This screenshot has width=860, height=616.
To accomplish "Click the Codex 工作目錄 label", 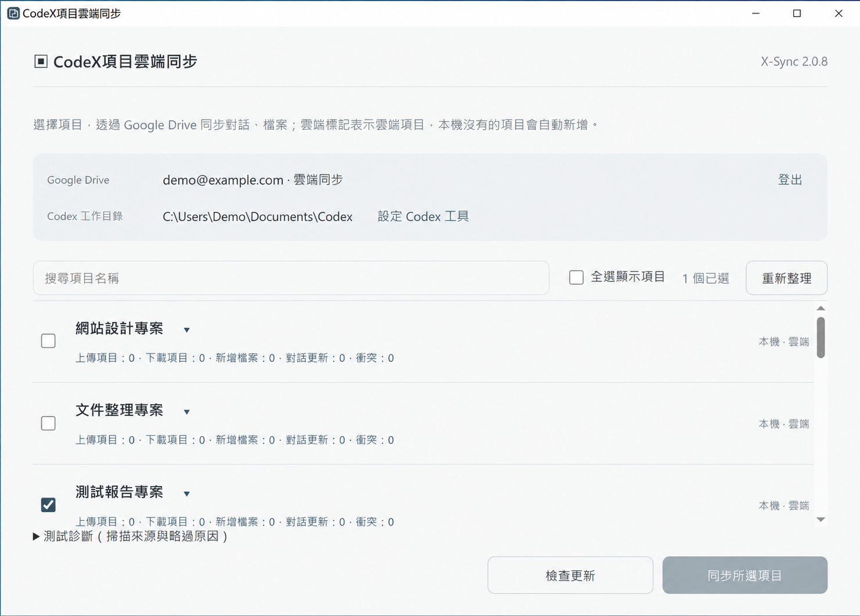I will (85, 216).
